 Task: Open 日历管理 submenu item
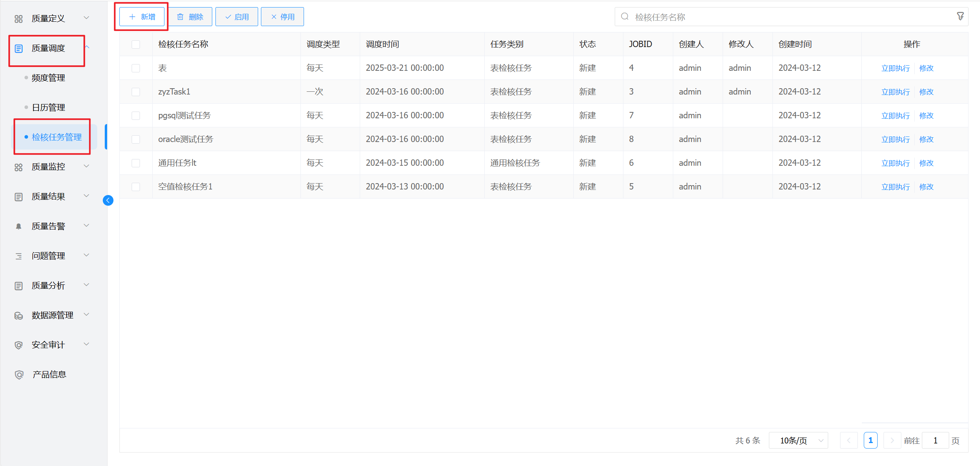[x=48, y=108]
